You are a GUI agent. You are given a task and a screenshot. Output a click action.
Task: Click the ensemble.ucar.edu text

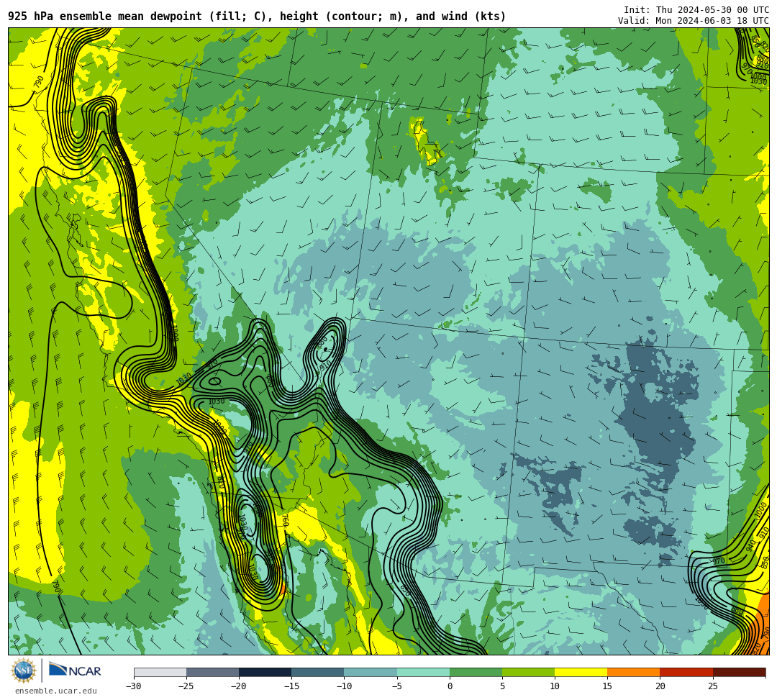click(56, 691)
